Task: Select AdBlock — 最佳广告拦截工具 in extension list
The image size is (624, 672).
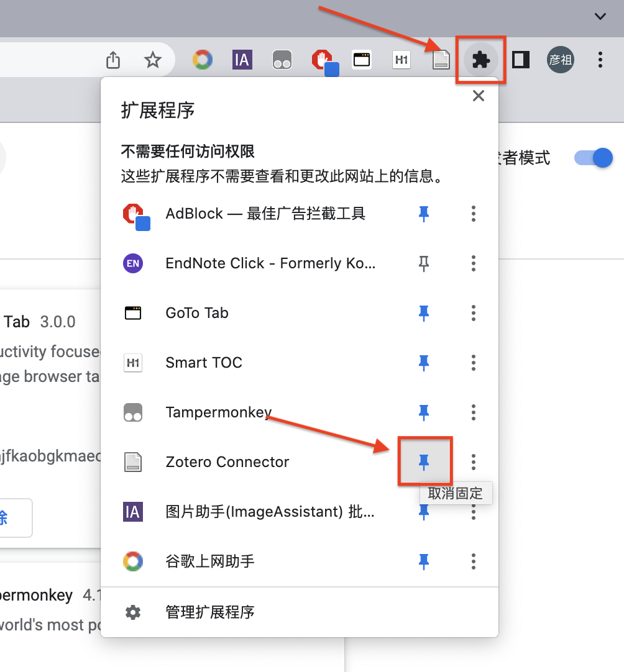Action: [265, 214]
